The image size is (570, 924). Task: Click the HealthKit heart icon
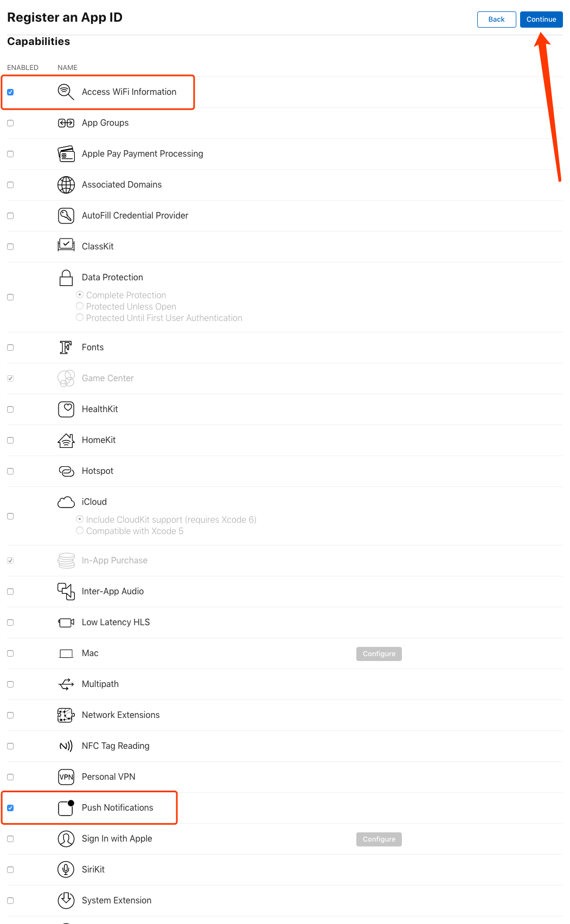click(66, 409)
